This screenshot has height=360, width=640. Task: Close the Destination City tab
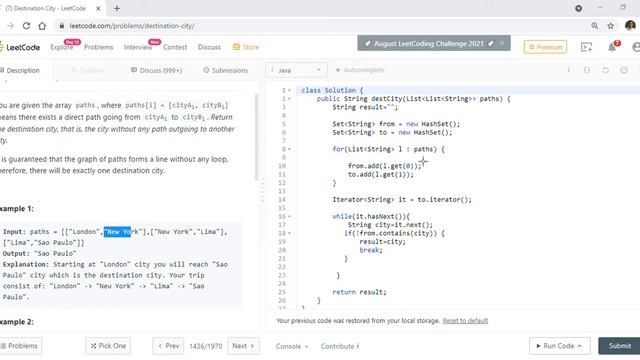coord(98,8)
